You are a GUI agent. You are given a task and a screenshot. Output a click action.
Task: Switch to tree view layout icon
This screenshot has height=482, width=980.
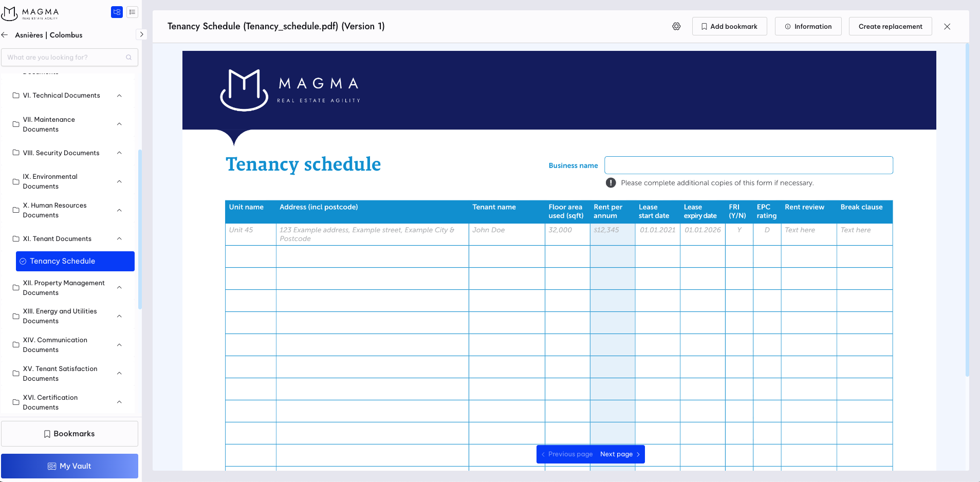click(x=117, y=12)
